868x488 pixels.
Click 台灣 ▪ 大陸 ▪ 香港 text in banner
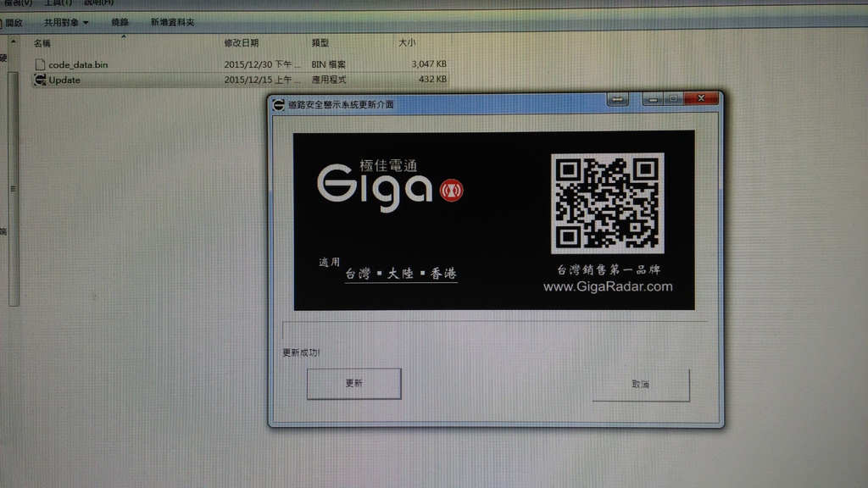point(401,274)
